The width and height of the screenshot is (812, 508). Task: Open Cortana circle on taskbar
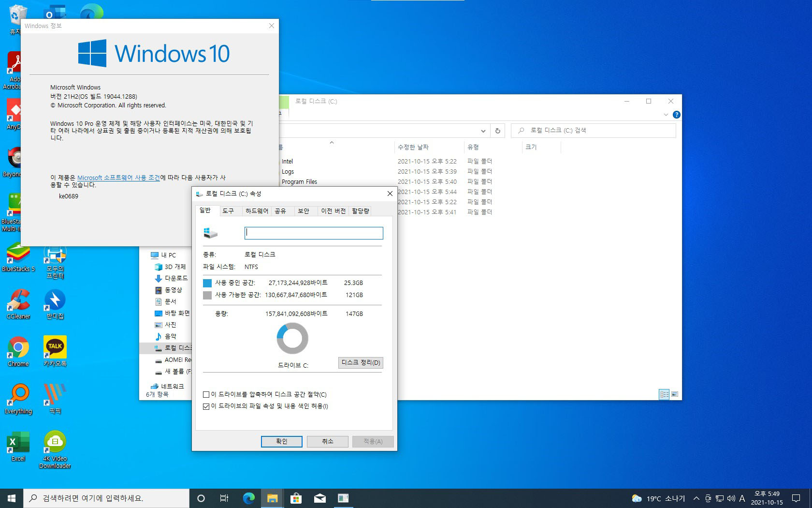201,498
